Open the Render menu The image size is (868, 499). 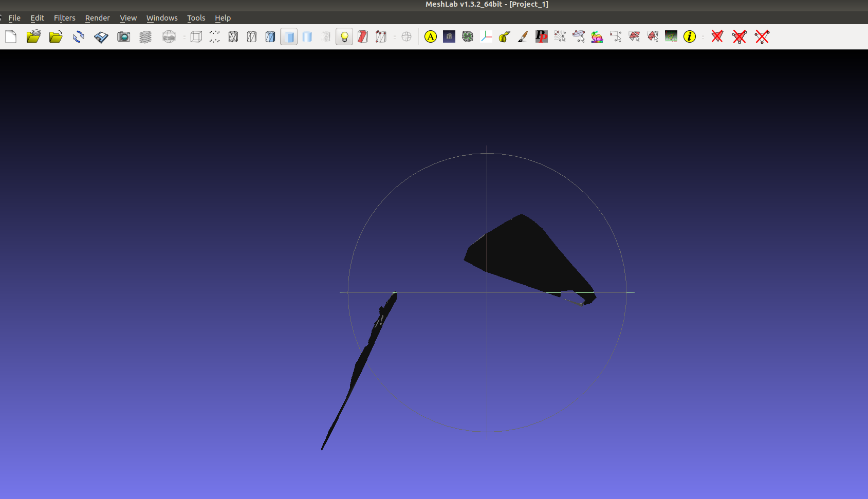(x=97, y=17)
